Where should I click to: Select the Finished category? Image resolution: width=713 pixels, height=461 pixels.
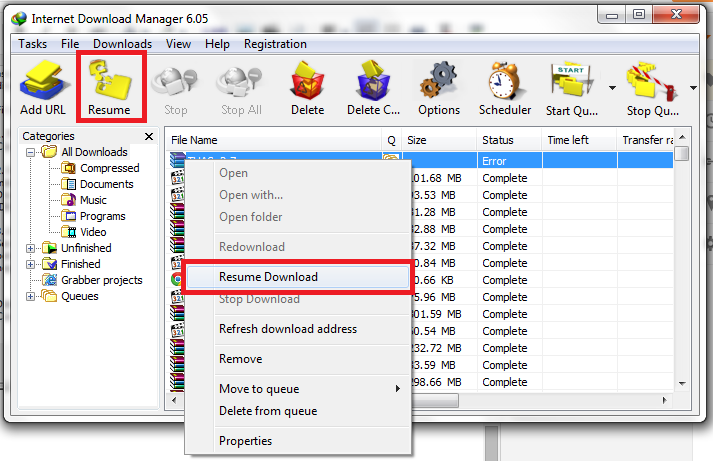tap(81, 264)
